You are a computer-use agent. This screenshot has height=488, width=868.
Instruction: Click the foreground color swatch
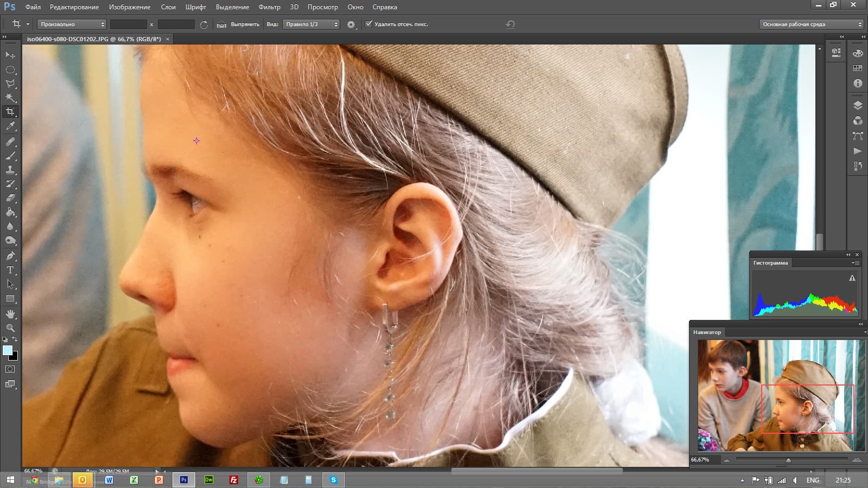click(7, 350)
